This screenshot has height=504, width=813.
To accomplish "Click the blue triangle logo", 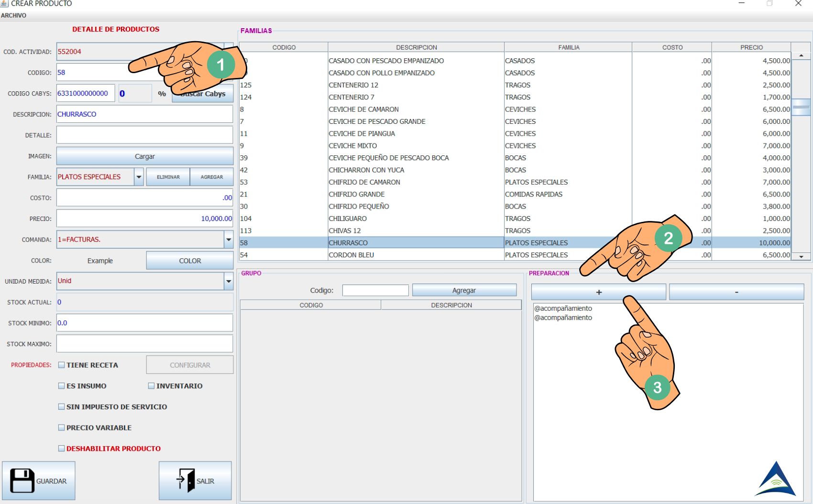I will click(776, 479).
